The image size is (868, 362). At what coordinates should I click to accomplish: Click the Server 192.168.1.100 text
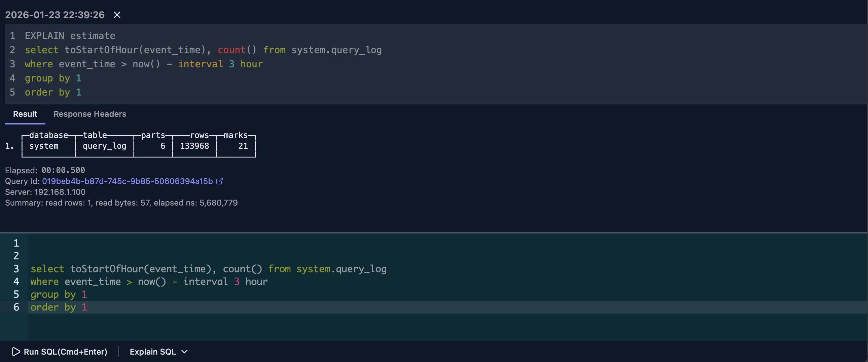[x=45, y=192]
